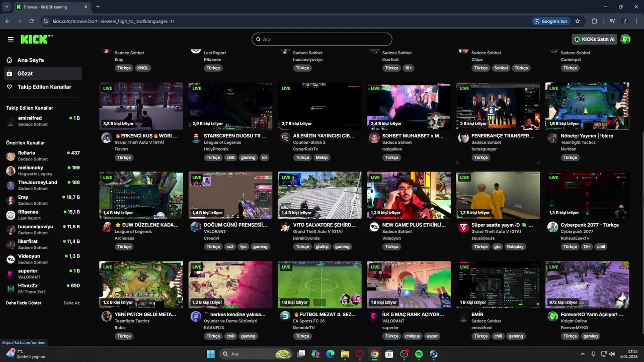Click chillguy tag under superior
Screen dimensions: 644x362
(412, 336)
